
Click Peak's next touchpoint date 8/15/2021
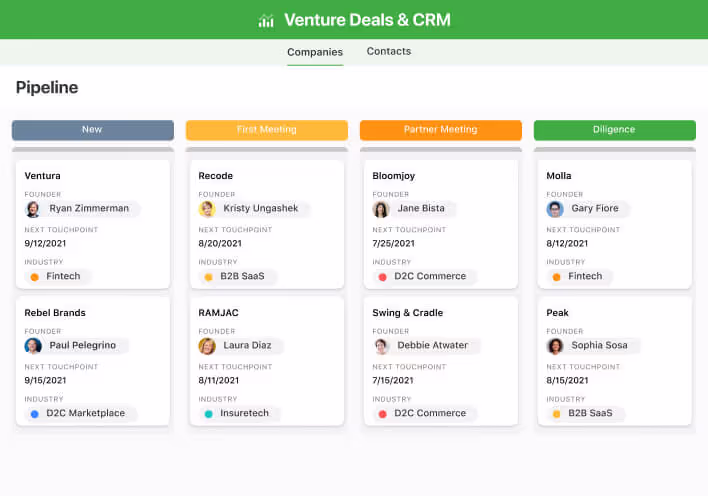point(568,380)
